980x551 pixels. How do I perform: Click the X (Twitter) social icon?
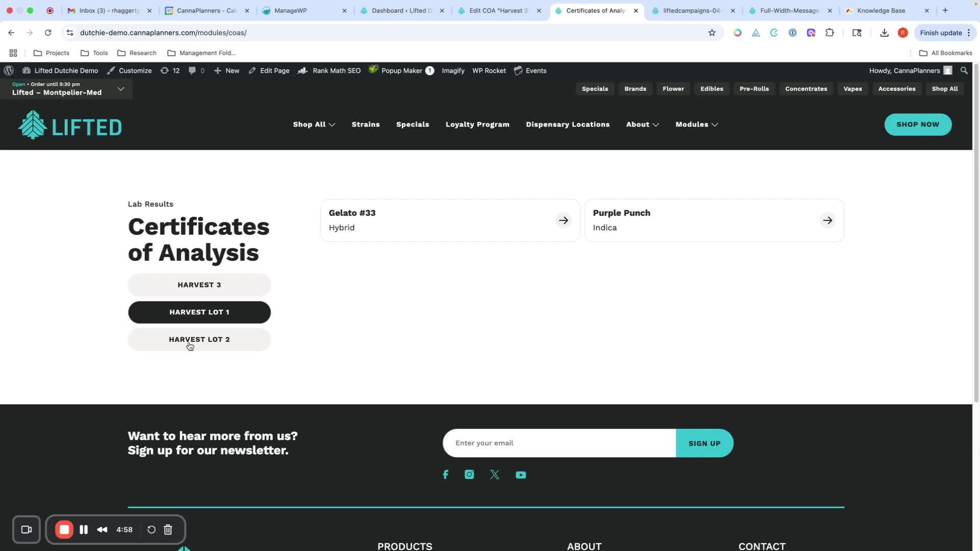click(x=495, y=475)
